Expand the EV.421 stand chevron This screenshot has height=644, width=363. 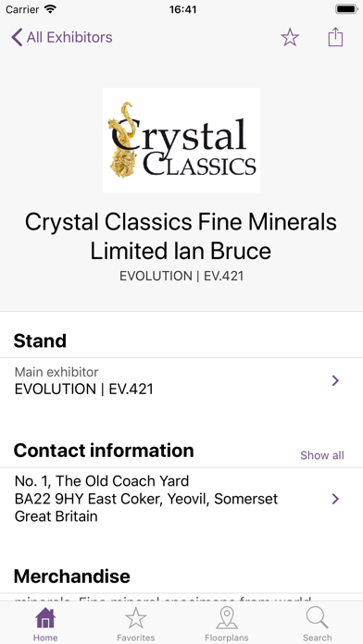(x=335, y=380)
